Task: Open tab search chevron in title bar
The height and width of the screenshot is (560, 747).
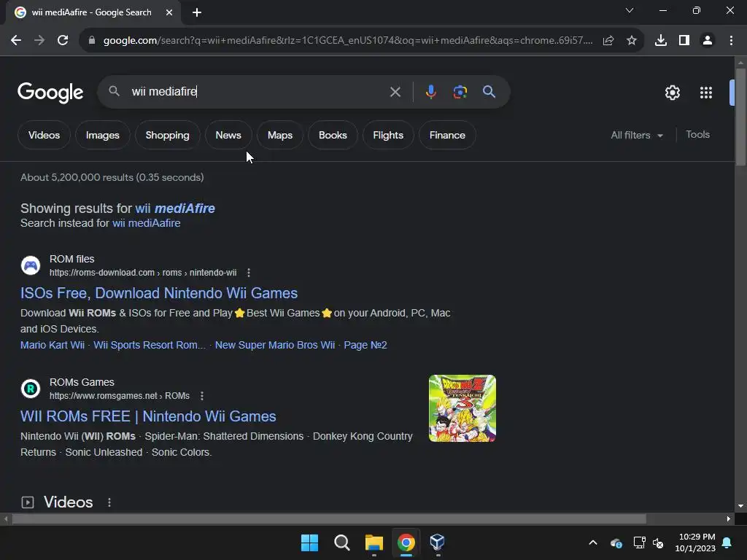Action: pos(630,10)
